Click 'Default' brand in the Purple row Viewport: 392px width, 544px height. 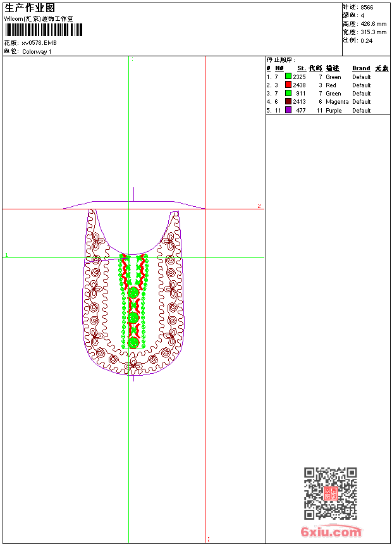tap(361, 110)
